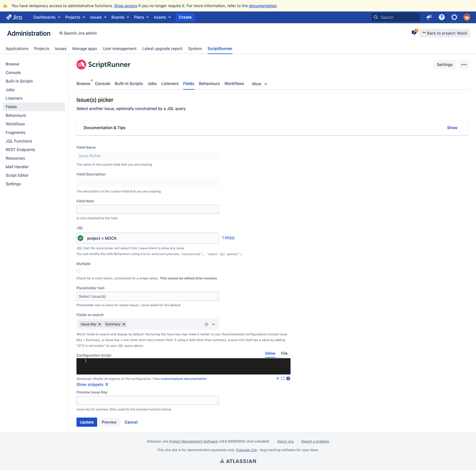Click the Configuration Script editor area
This screenshot has width=476, height=470.
183,366
